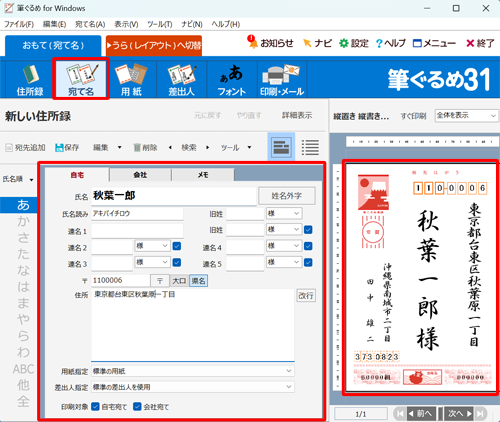This screenshot has height=422, width=500.
Task: Open the ファイル(F) menu
Action: pyautogui.click(x=19, y=24)
